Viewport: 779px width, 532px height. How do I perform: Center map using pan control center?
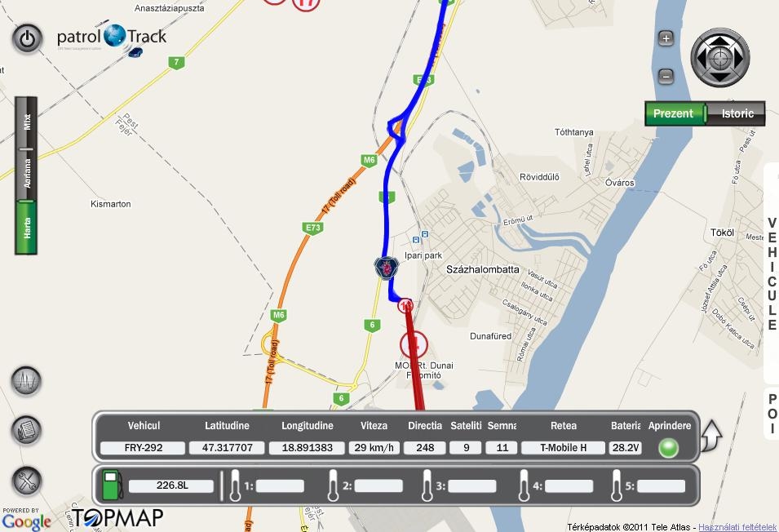point(720,58)
